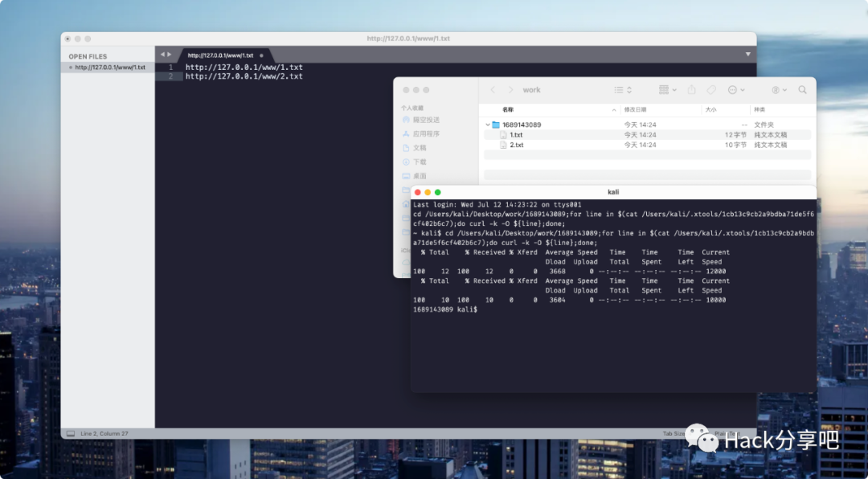Click 'Line 2, Column 27' status text
The height and width of the screenshot is (479, 868).
coord(104,434)
